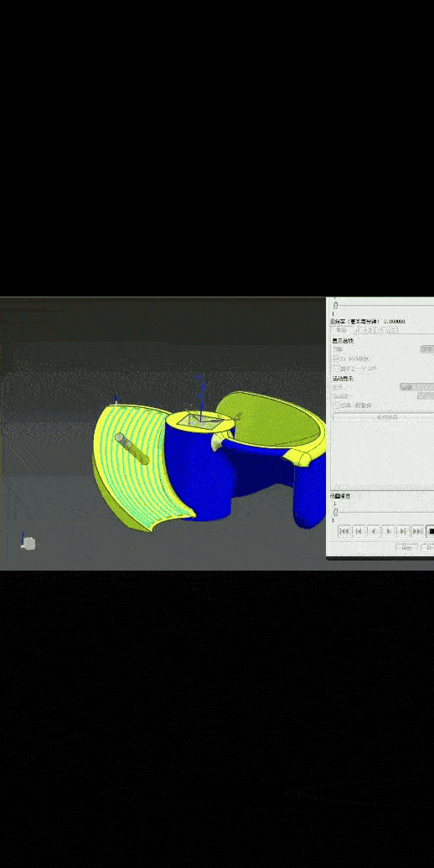The width and height of the screenshot is (434, 868).
Task: Select the cylindrical cutter tool in viewport
Action: [132, 448]
